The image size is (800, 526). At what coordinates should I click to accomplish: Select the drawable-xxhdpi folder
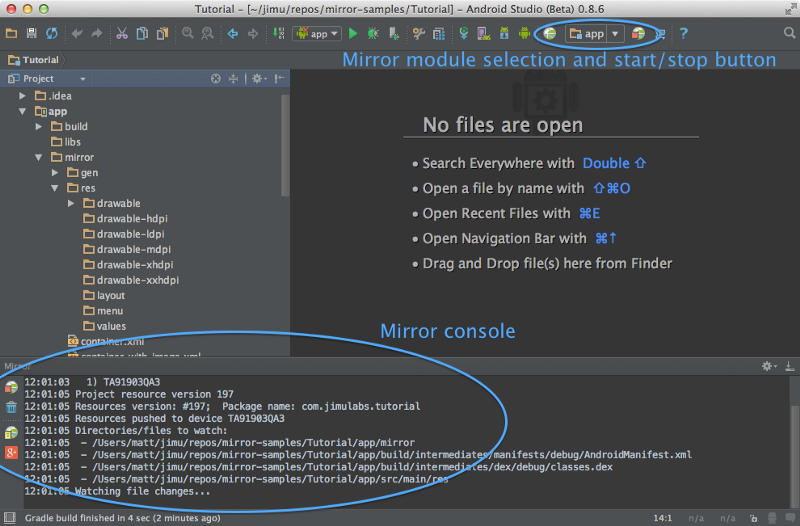point(131,280)
